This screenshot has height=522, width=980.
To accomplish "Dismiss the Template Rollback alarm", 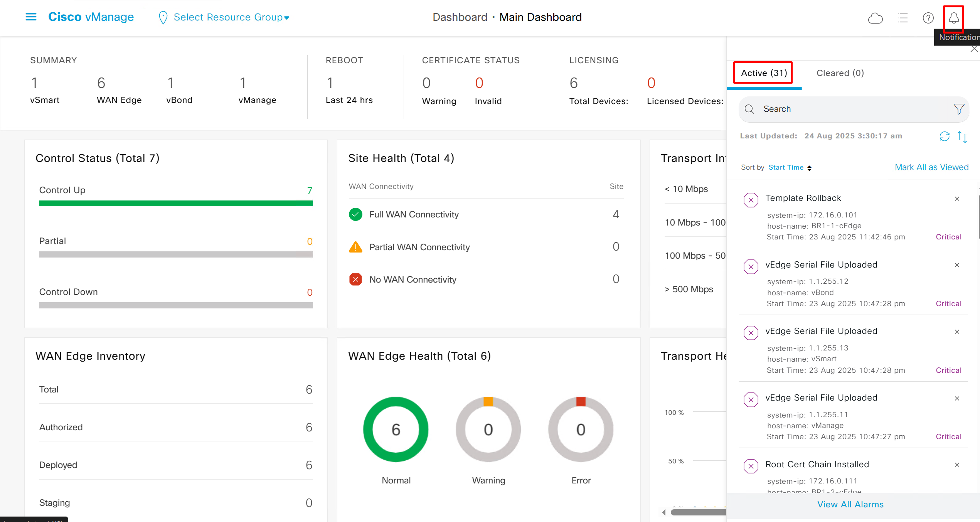I will coord(957,199).
